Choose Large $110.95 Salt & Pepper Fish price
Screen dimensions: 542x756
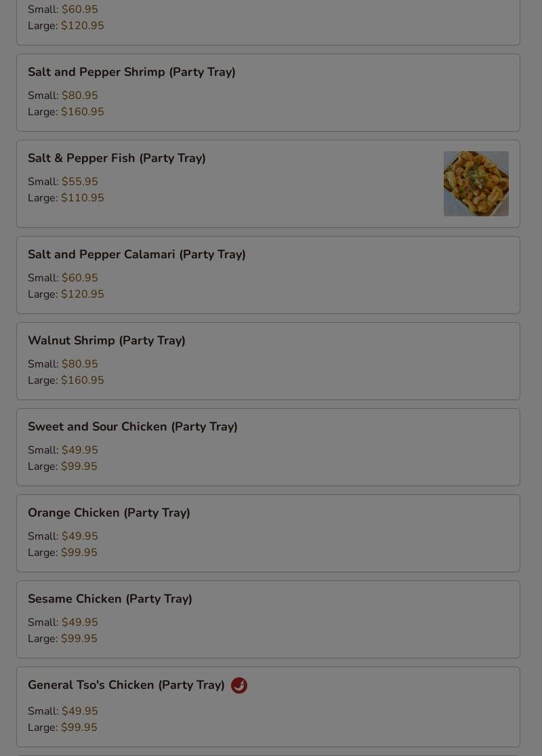tap(66, 198)
